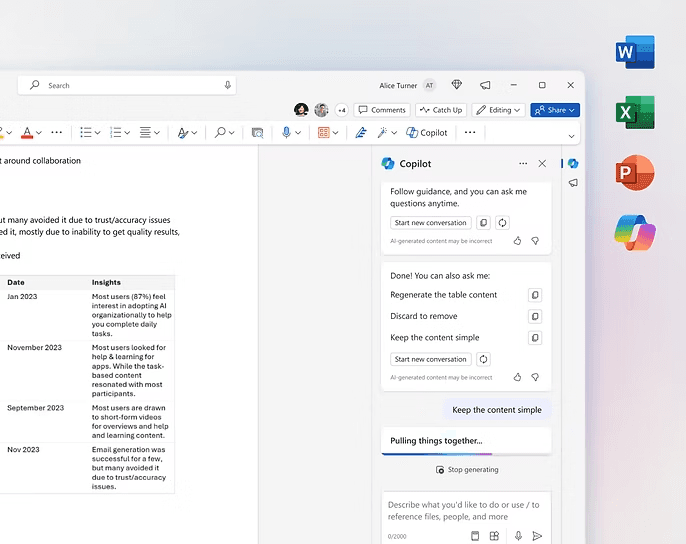Open the Find magnifier tool
This screenshot has width=686, height=544.
click(x=220, y=132)
